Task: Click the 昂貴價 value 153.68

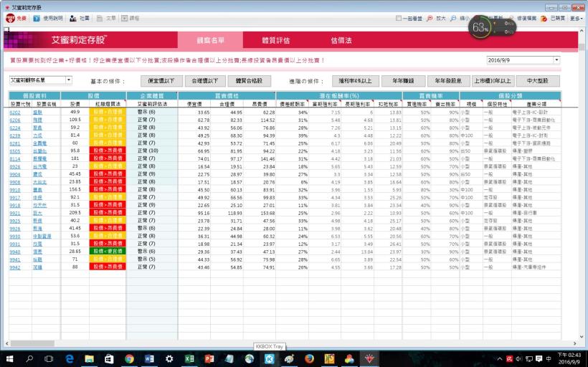Action: pyautogui.click(x=267, y=214)
